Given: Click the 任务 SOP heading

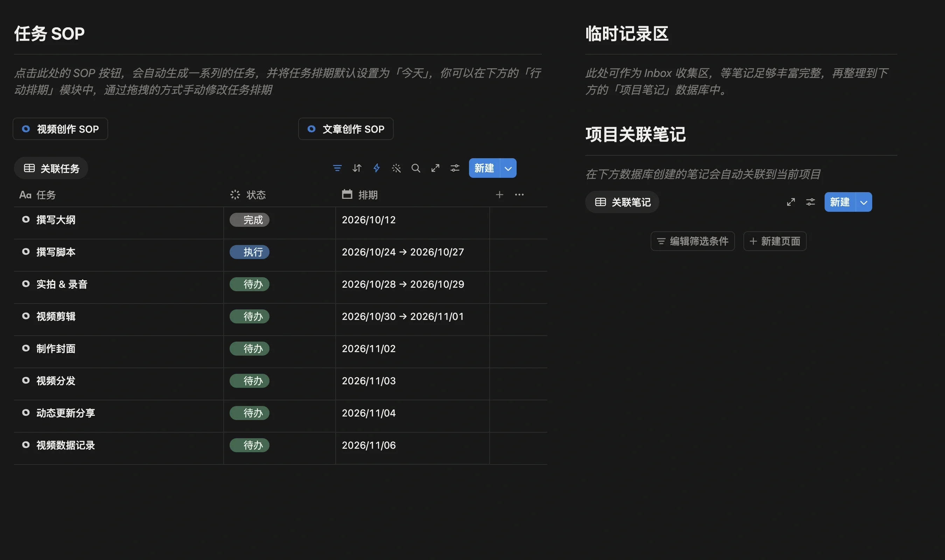Looking at the screenshot, I should (49, 34).
